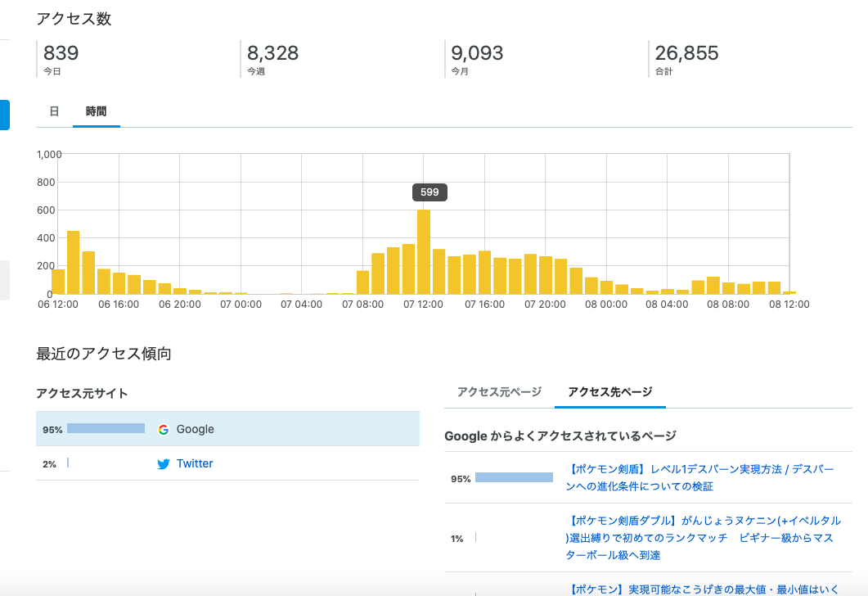Viewport: 868px width, 596px height.
Task: Click this month's count 9,093
Action: pyautogui.click(x=477, y=53)
